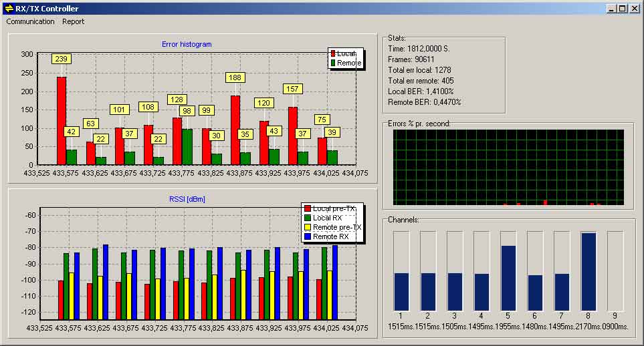This screenshot has height=346, width=644.
Task: Click the 120 value label on the histogram
Action: 263,103
